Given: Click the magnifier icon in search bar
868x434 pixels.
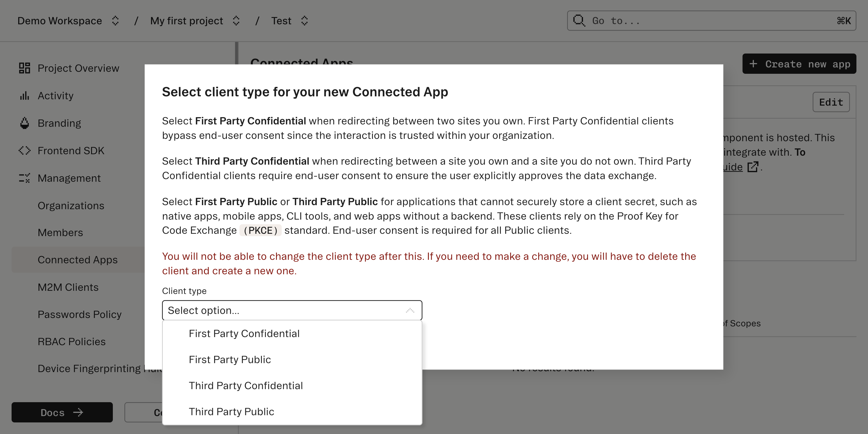Looking at the screenshot, I should [x=579, y=21].
